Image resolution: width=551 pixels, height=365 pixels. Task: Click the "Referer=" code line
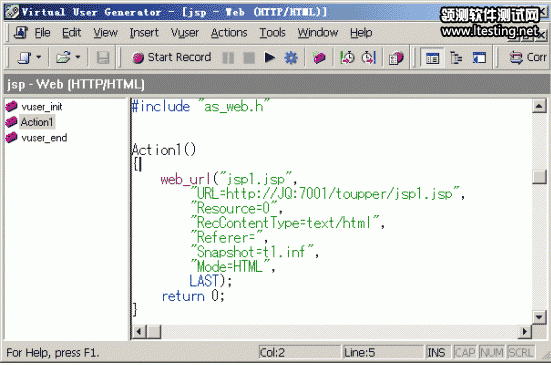pyautogui.click(x=229, y=237)
